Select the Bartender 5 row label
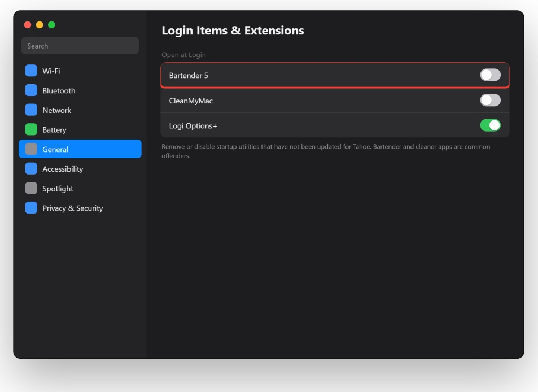 pyautogui.click(x=189, y=76)
